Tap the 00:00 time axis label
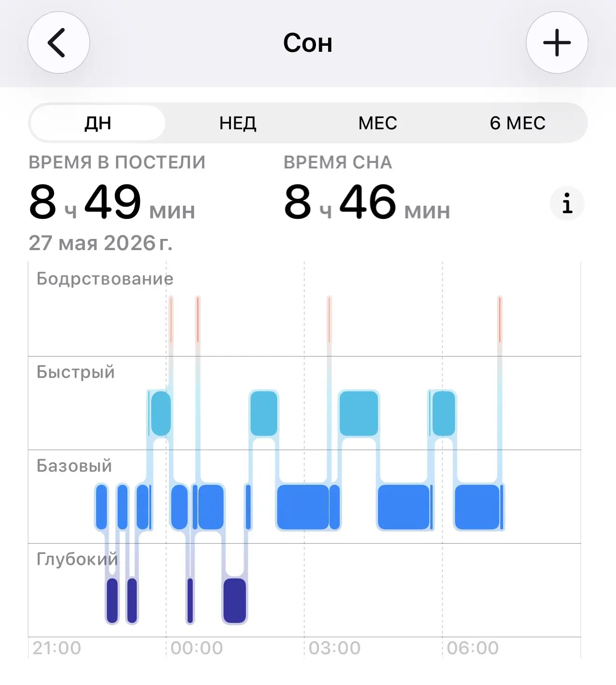Viewport: 616px width, 685px height. coord(196,648)
